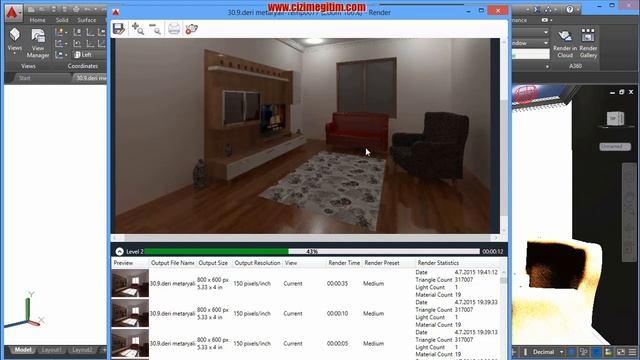Click the isolate objects icon in status bar
The width and height of the screenshot is (640, 360).
coord(584,352)
